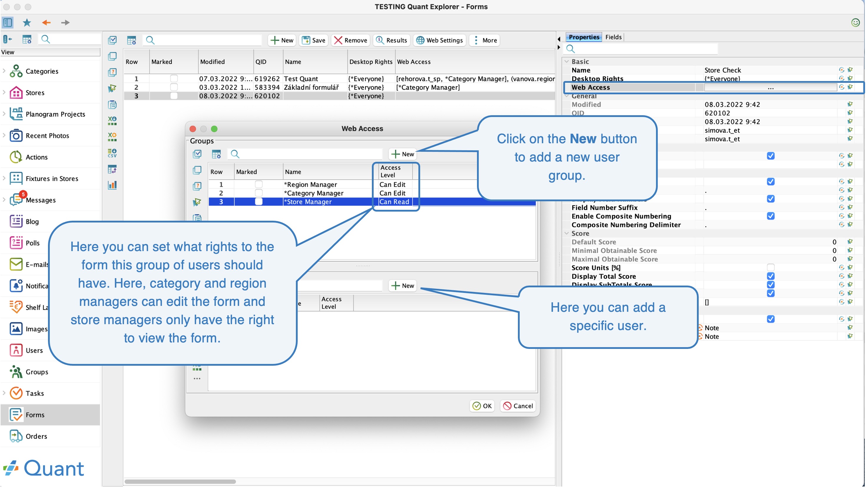Click the forms list horizontal scrollbar
Viewport: 868px width, 488px height.
pos(180,482)
